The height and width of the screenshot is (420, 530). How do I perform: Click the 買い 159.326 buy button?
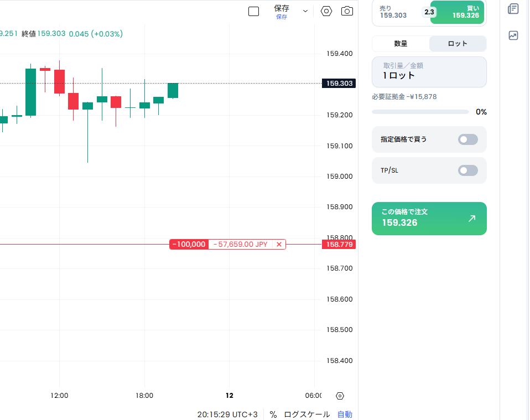pos(457,13)
